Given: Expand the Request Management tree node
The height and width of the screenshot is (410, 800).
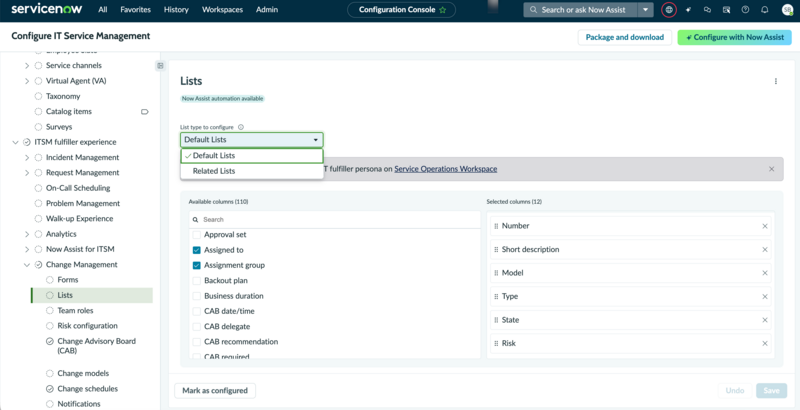Looking at the screenshot, I should pos(27,173).
